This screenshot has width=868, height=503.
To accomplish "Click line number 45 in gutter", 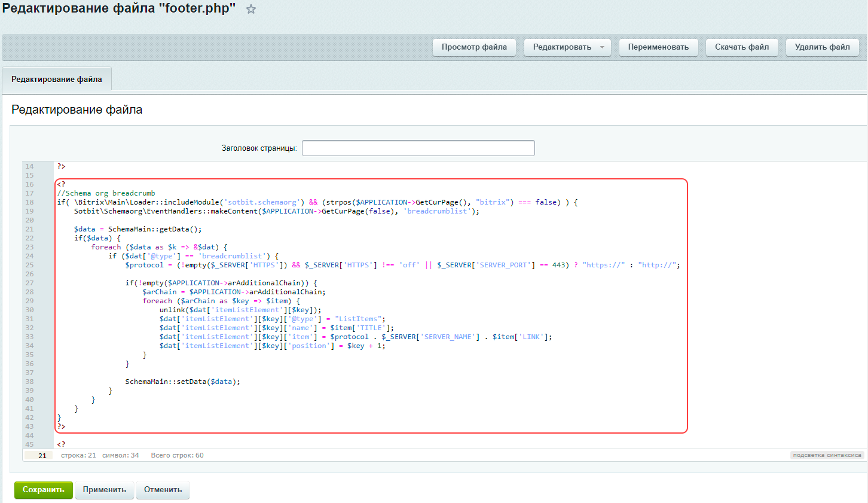I will 30,444.
